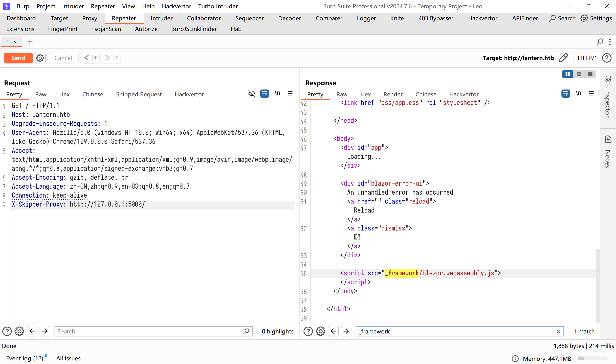Open All issues in status bar
Viewport: 616px width, 364px height.
[68, 358]
